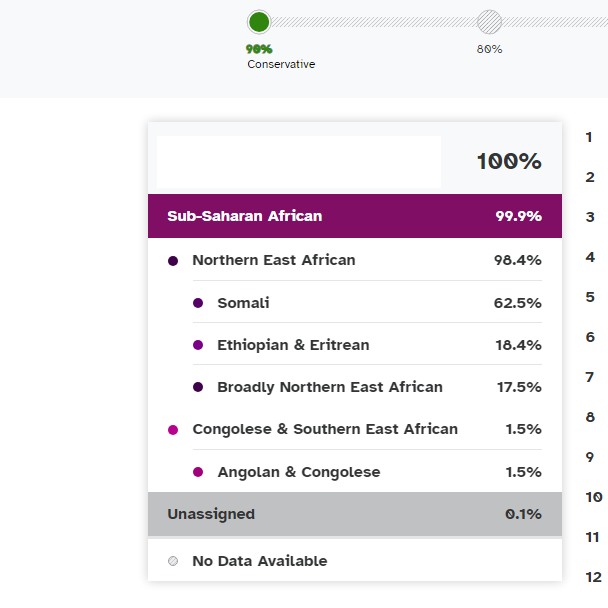Click the Northern East African dot icon
The height and width of the screenshot is (608, 608).
point(173,261)
